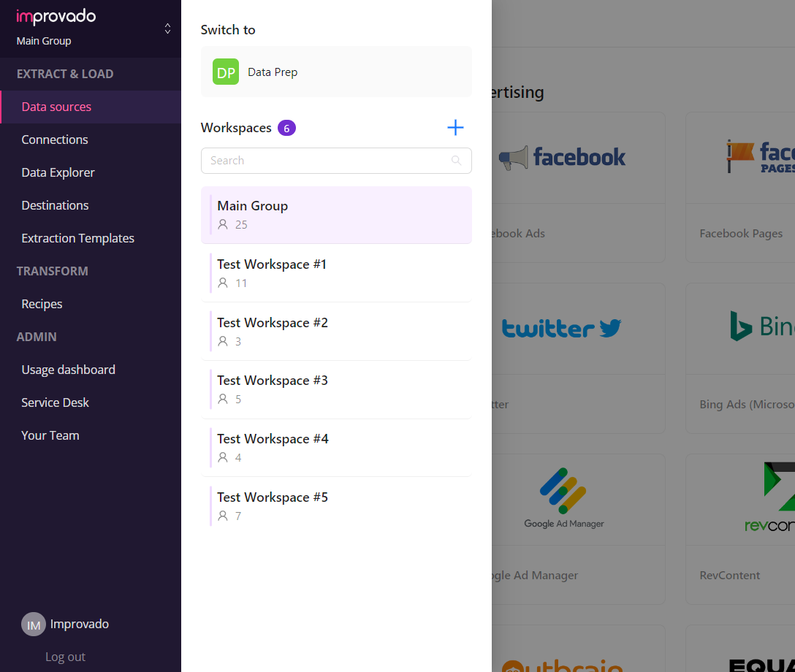Switch to Test Workspace #3
Screen dimensions: 795x672
(336, 390)
